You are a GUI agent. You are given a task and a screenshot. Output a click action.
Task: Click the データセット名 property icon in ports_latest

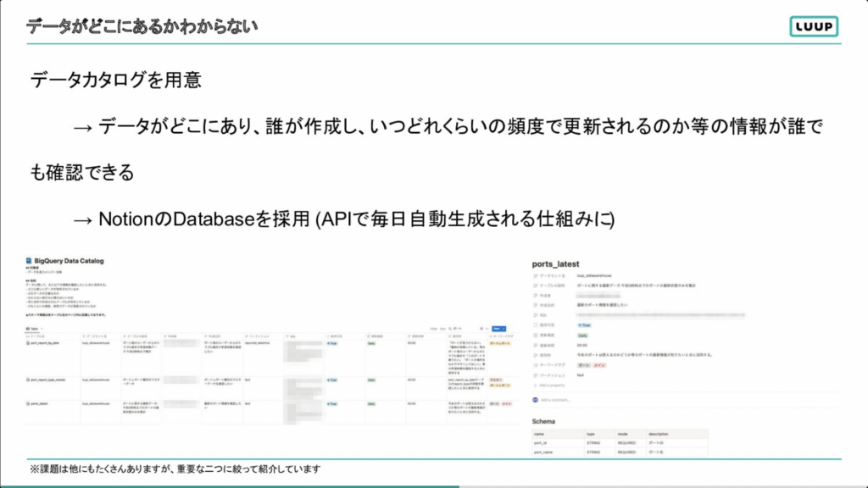point(537,277)
